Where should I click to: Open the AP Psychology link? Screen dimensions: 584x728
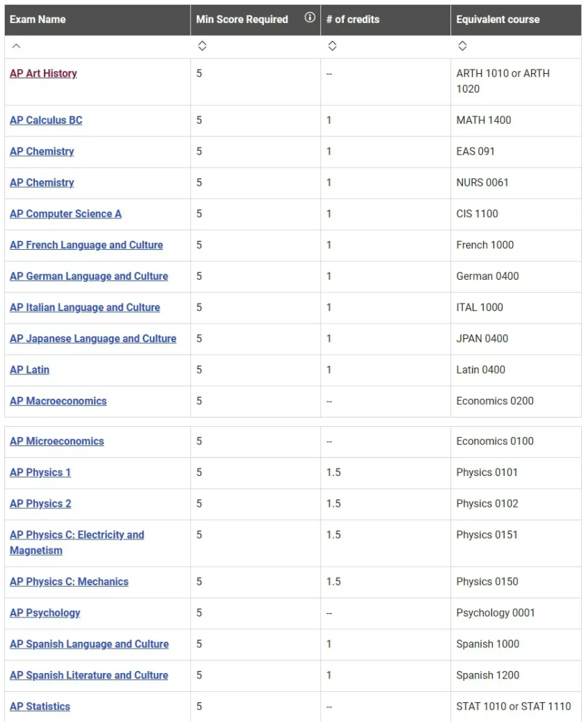point(45,613)
